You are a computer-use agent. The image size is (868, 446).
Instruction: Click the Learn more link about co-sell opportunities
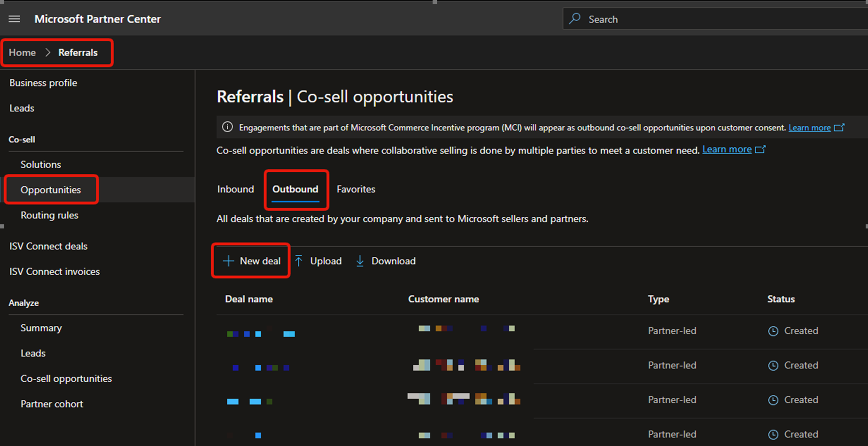tap(726, 149)
